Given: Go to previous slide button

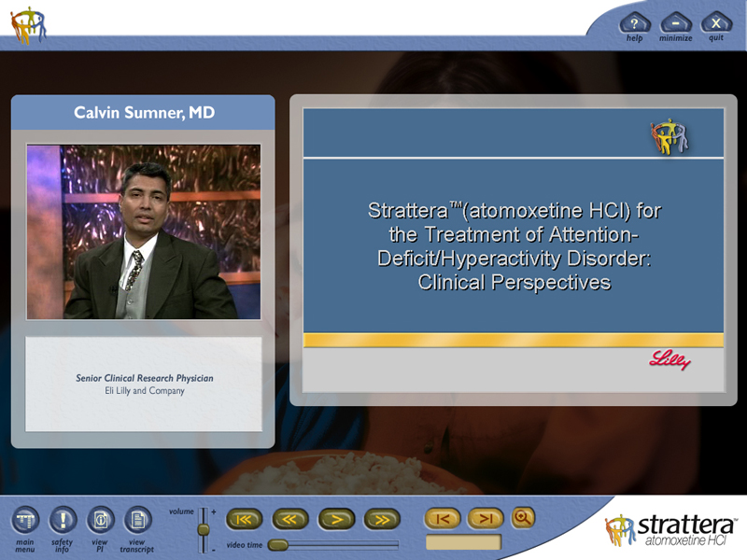Looking at the screenshot, I should coord(443,519).
